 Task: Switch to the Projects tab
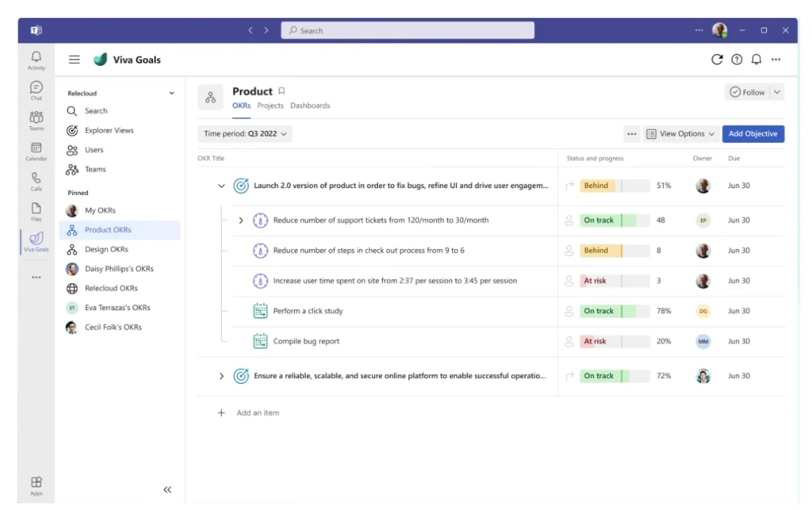(x=270, y=105)
